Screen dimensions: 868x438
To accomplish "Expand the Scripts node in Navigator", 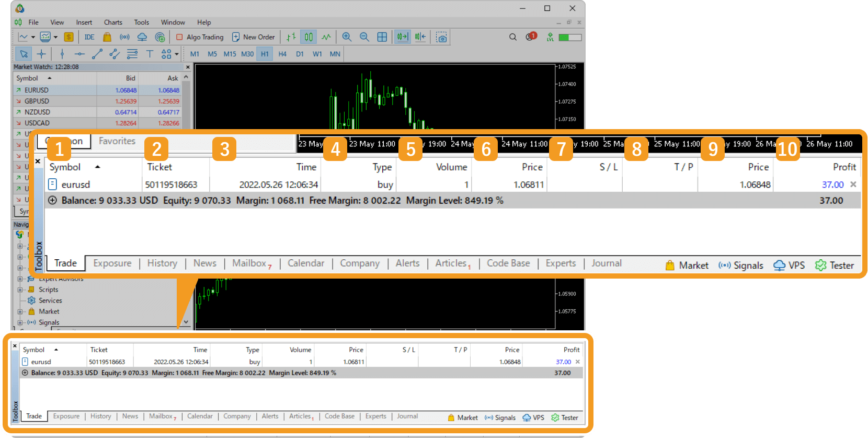I will pos(20,290).
